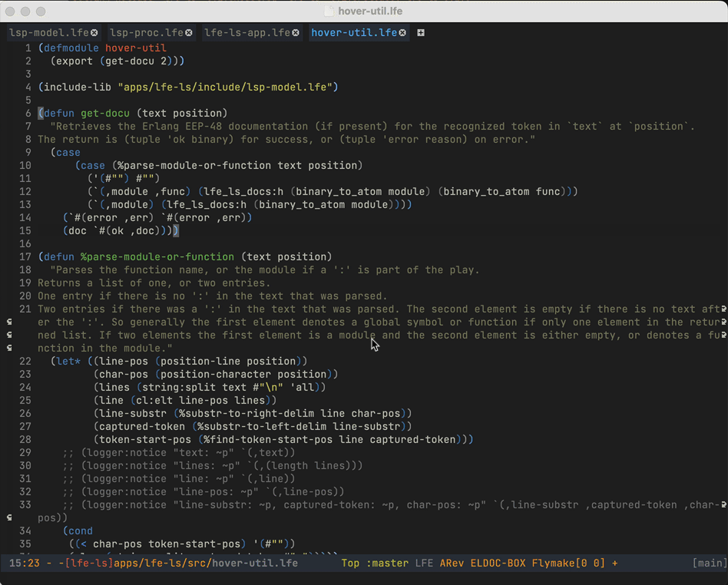Image resolution: width=728 pixels, height=585 pixels.
Task: Click the cond keyword on line 34
Action: pyautogui.click(x=81, y=530)
